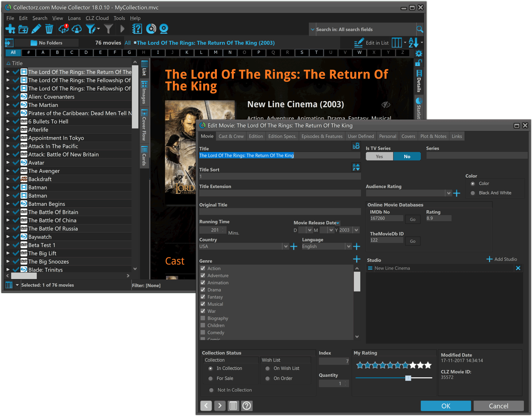Click Add Studio link
532x416 pixels.
tap(502, 259)
